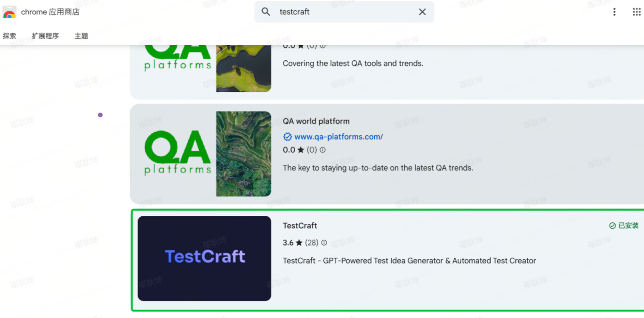
Task: Click the search magnifier icon
Action: click(x=266, y=12)
